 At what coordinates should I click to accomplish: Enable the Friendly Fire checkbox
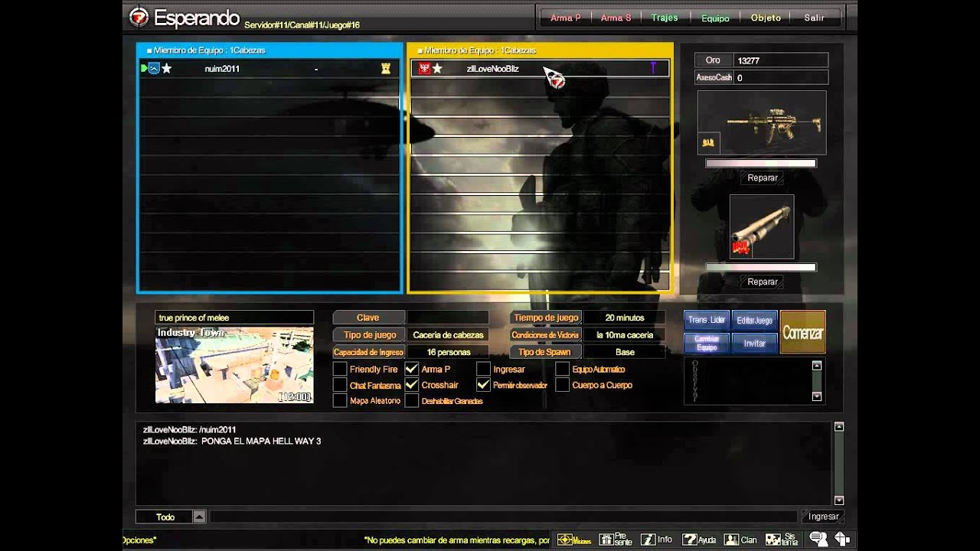coord(340,369)
